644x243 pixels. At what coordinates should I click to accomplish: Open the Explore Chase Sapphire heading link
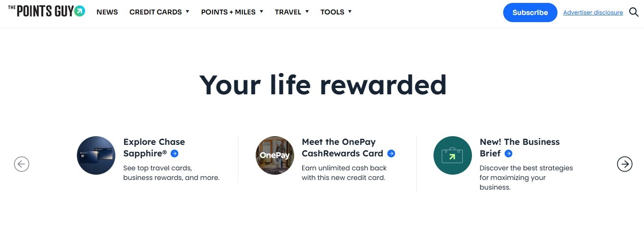[154, 142]
